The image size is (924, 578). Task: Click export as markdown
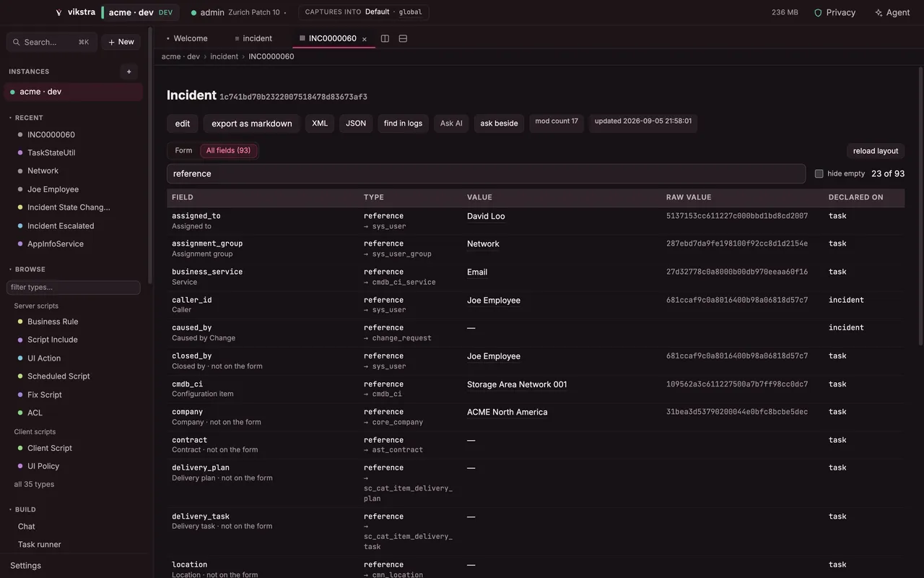(252, 124)
